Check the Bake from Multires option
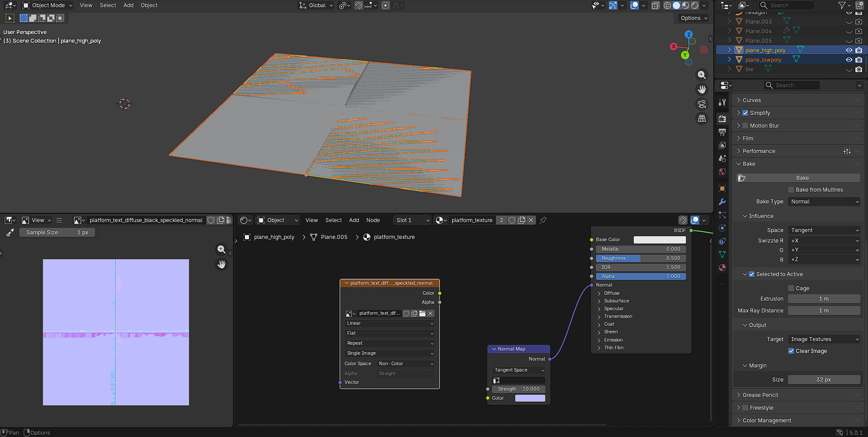The width and height of the screenshot is (868, 437). click(x=791, y=190)
